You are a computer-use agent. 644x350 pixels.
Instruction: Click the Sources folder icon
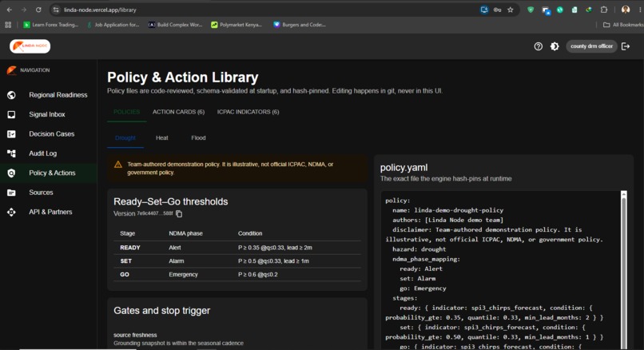(x=11, y=193)
